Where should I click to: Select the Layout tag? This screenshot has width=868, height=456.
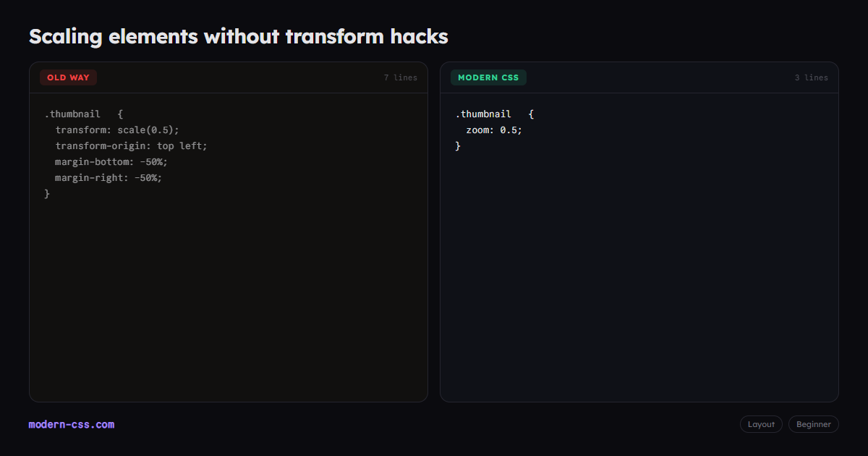click(x=761, y=424)
